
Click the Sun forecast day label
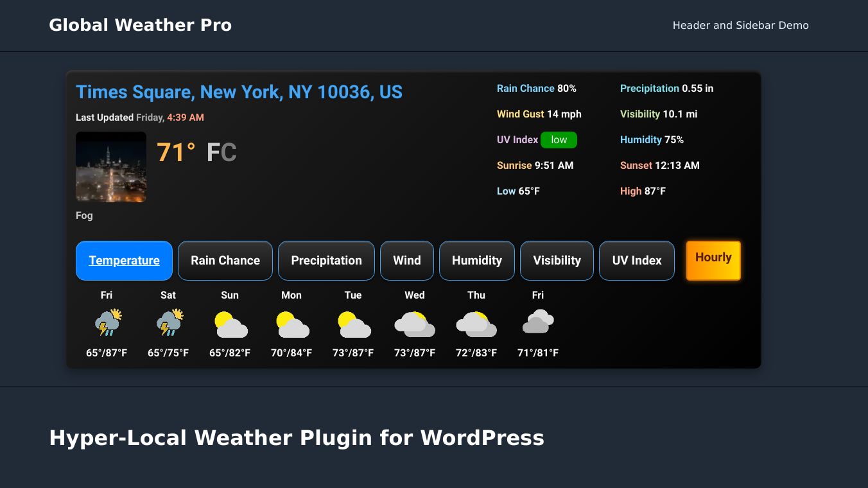pyautogui.click(x=230, y=295)
